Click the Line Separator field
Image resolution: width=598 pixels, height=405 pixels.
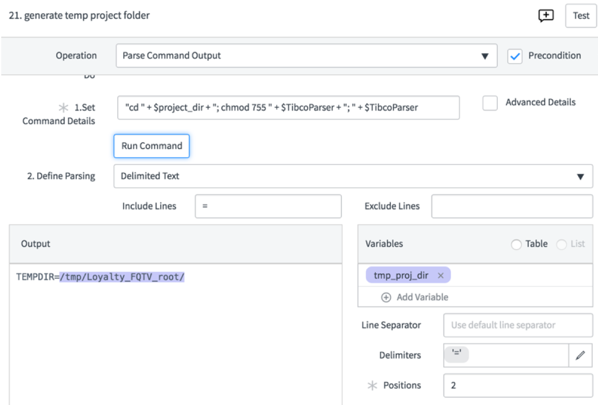coord(518,325)
